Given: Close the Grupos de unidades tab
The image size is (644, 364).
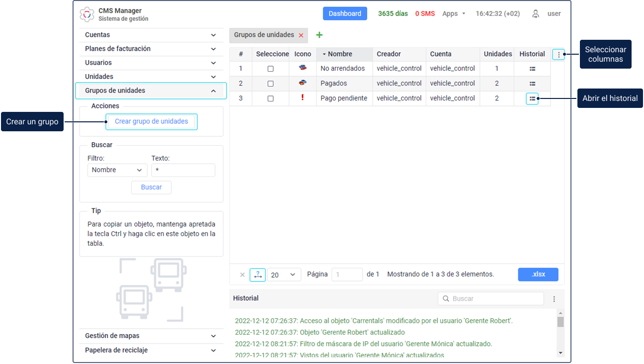Looking at the screenshot, I should click(301, 35).
